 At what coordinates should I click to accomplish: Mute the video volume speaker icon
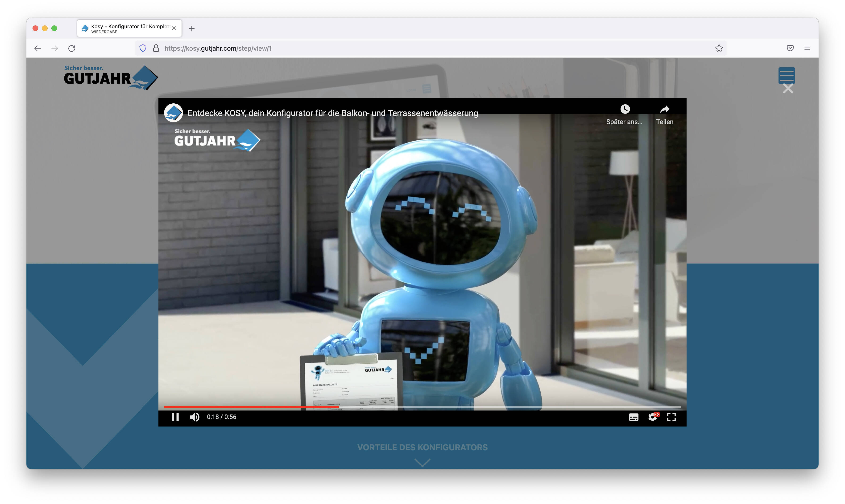195,417
